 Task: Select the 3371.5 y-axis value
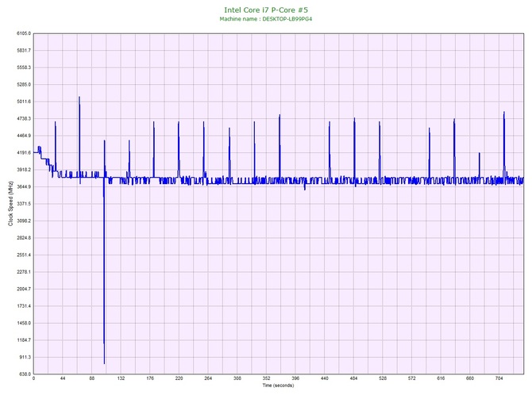click(x=24, y=204)
